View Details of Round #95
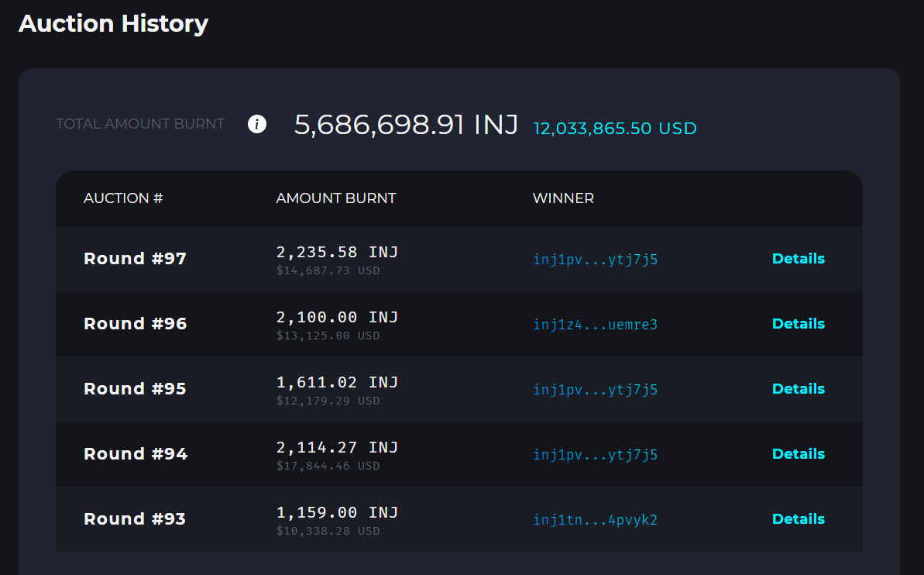The height and width of the screenshot is (575, 924). coord(798,389)
